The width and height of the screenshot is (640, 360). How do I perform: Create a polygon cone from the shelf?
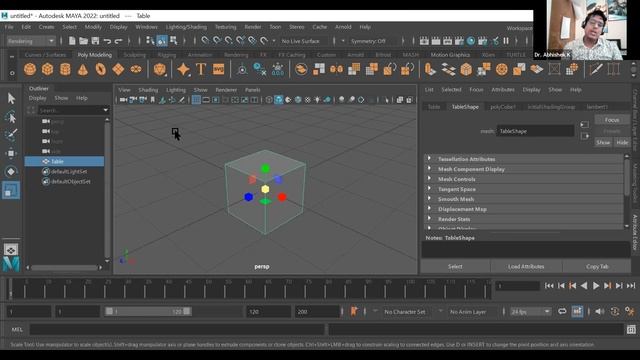[x=83, y=69]
